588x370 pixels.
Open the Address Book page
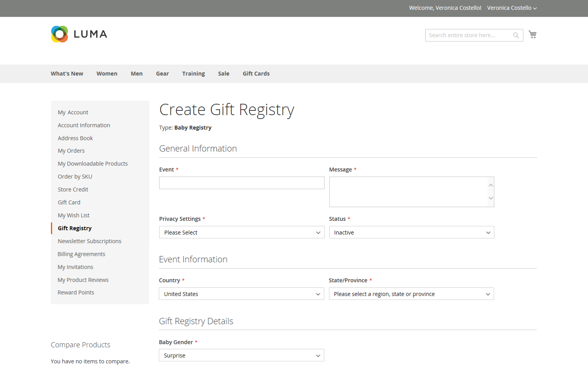(x=75, y=138)
